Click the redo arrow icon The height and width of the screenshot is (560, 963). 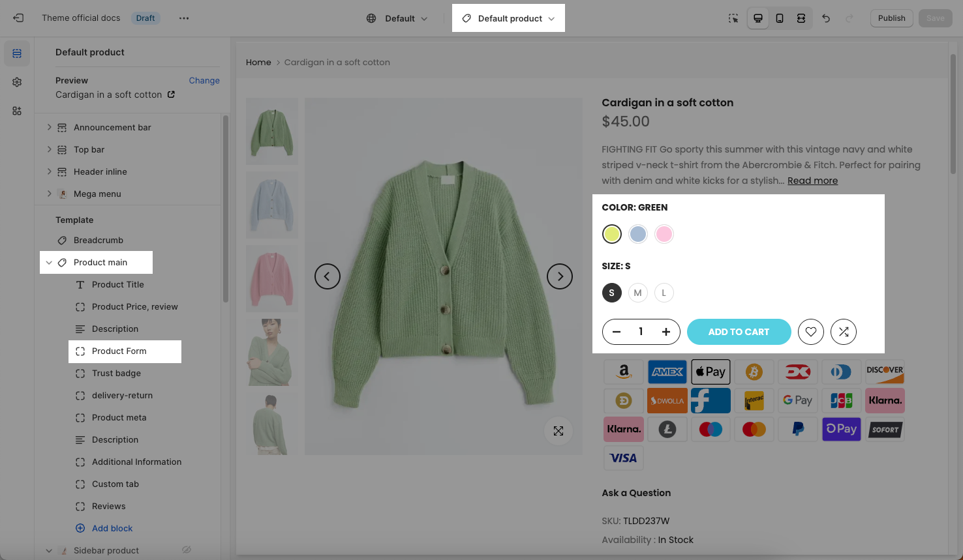tap(849, 18)
